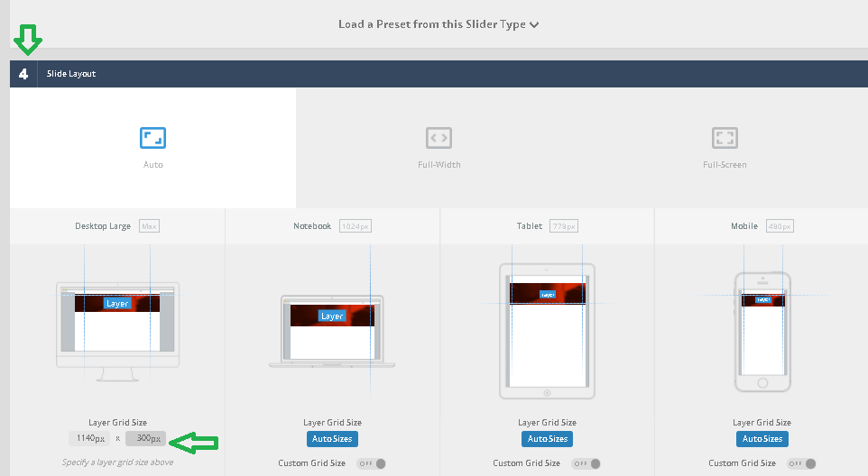This screenshot has width=868, height=476.
Task: Turn on Mobile Custom Grid Size
Action: (x=801, y=463)
